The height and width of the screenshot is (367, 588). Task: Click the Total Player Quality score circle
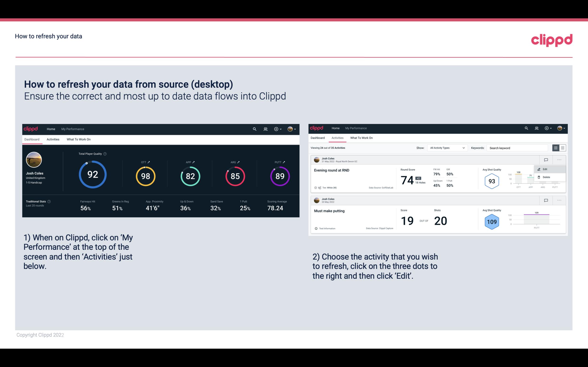click(93, 175)
